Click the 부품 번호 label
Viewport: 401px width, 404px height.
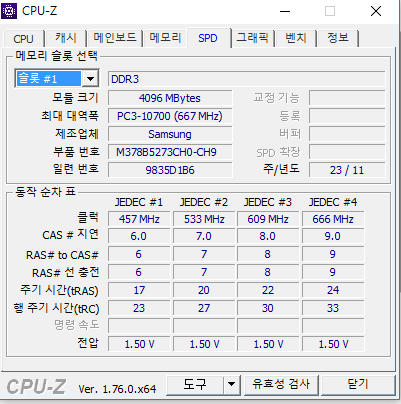click(76, 152)
